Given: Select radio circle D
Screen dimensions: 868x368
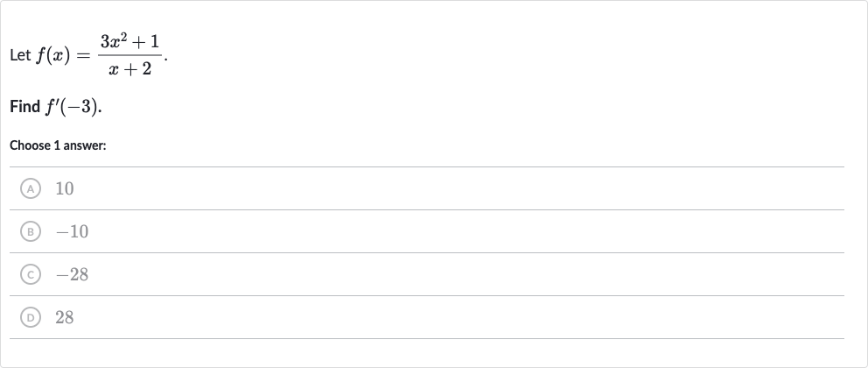Looking at the screenshot, I should coord(31,317).
